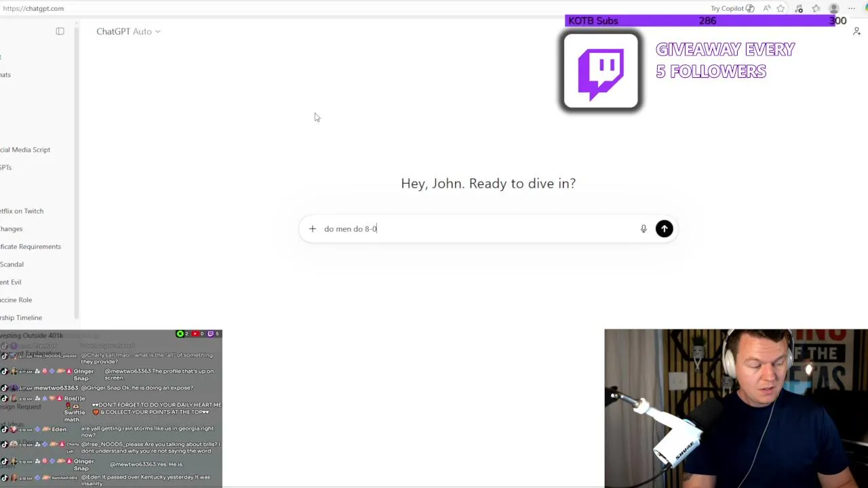The image size is (868, 488).
Task: Open the 'Netflix on Twitch' chat
Action: tap(22, 211)
